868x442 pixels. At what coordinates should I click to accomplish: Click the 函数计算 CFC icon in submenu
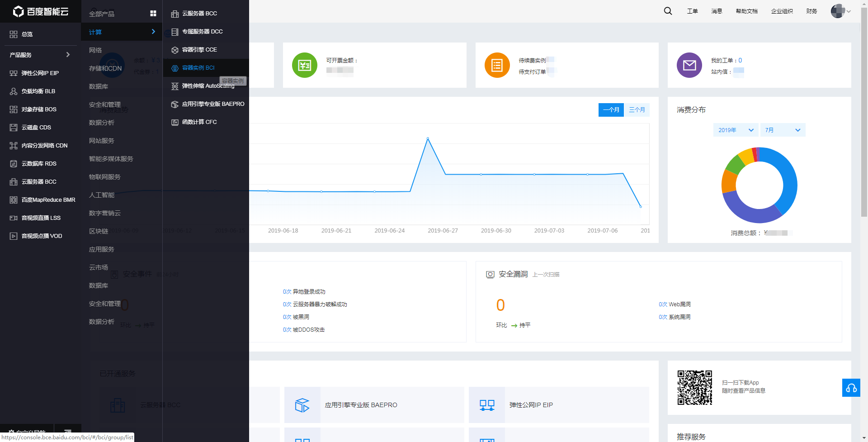pos(175,122)
